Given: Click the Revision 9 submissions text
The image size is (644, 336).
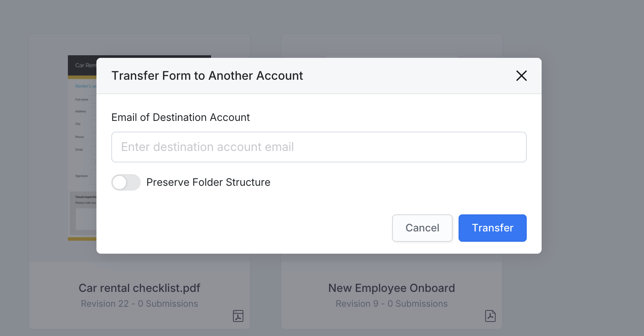Looking at the screenshot, I should (x=391, y=304).
